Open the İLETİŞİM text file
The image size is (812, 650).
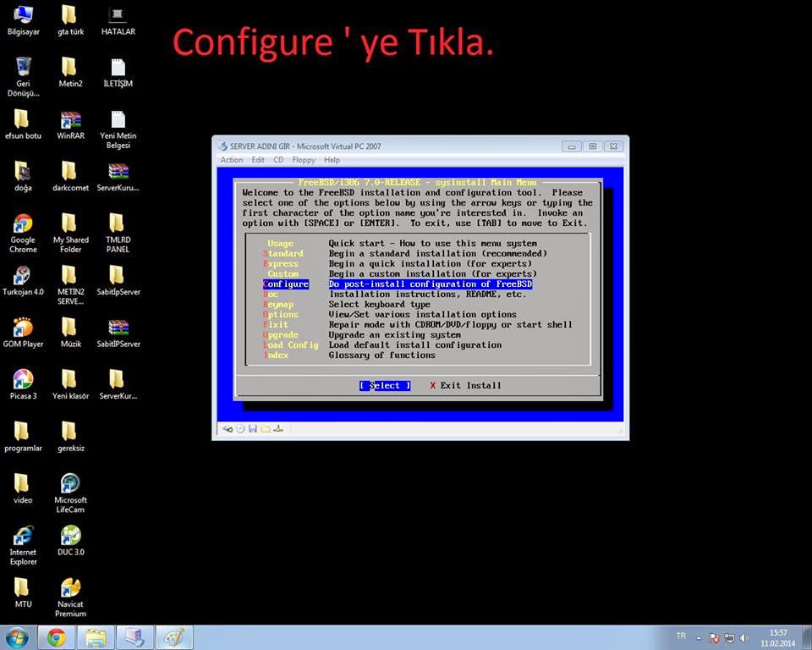[x=118, y=73]
